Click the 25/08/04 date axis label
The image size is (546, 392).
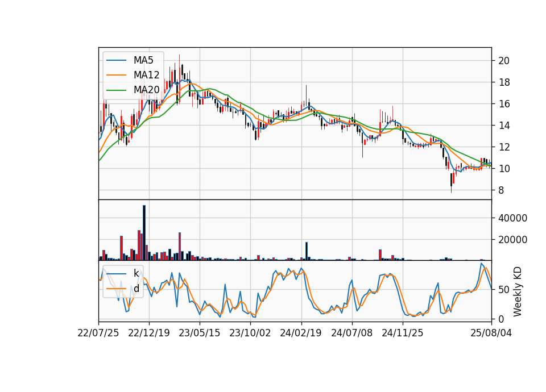point(491,333)
